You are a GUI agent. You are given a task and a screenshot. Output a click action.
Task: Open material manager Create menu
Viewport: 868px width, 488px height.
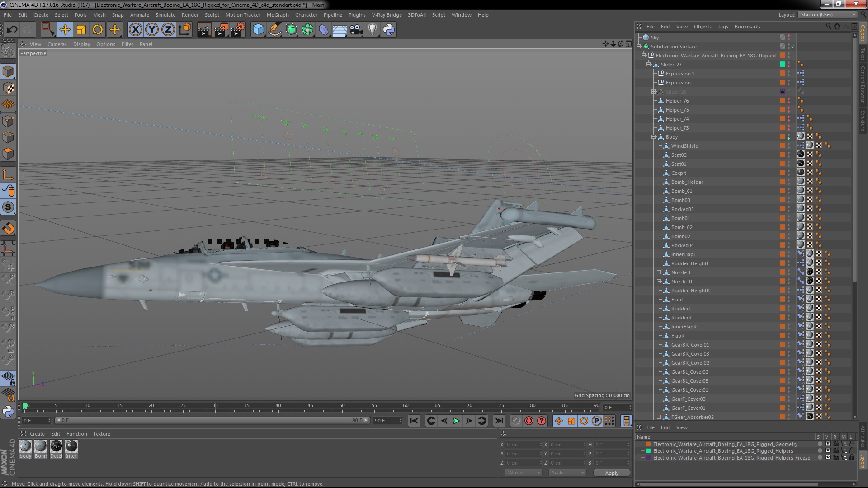pyautogui.click(x=37, y=434)
